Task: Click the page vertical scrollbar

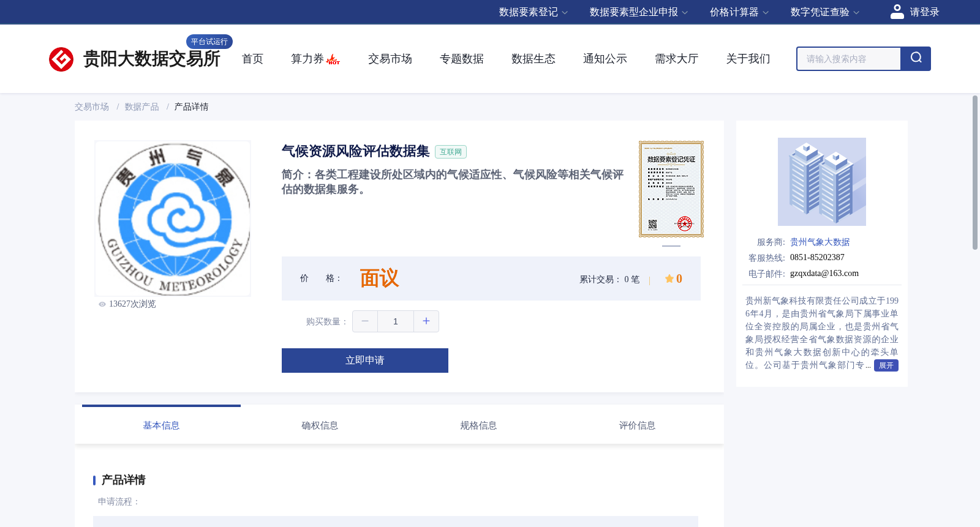Action: point(975,173)
